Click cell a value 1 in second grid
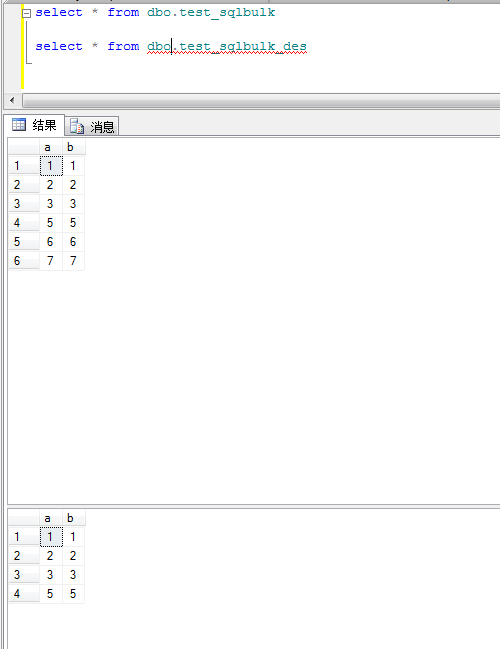This screenshot has width=500, height=649. 51,537
